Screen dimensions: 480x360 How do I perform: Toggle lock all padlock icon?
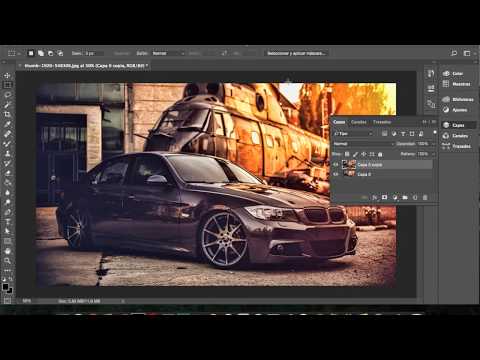[380, 154]
